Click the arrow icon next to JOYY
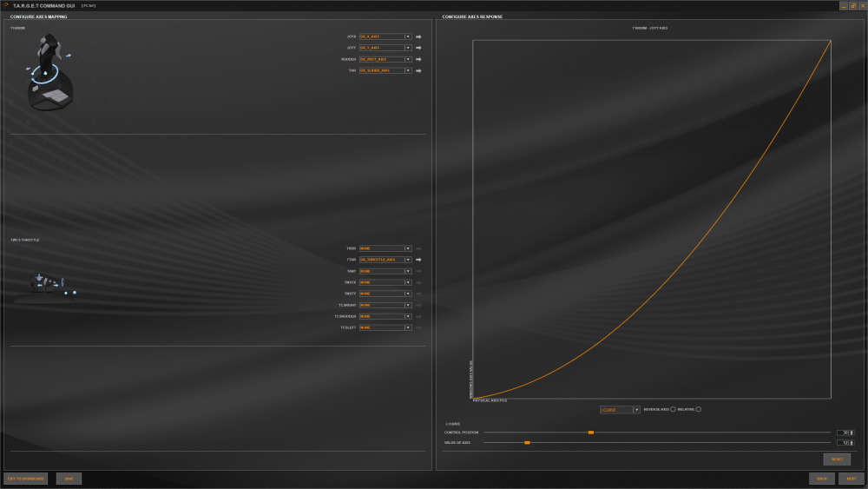The image size is (868, 489). [418, 48]
